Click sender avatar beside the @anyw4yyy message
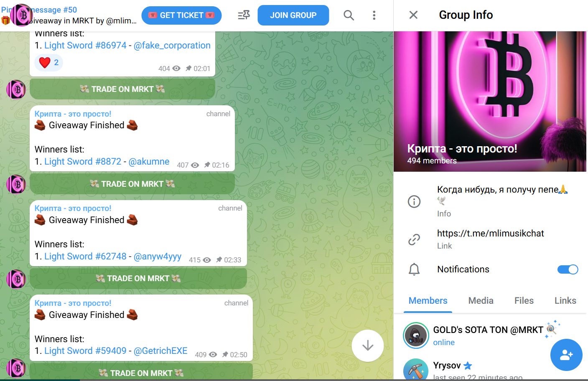This screenshot has height=381, width=588. coord(16,279)
